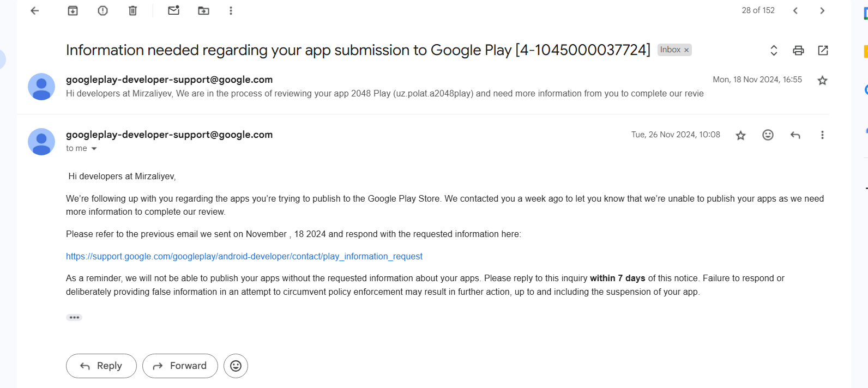Click the Reply button below the message
The width and height of the screenshot is (868, 388).
[101, 366]
